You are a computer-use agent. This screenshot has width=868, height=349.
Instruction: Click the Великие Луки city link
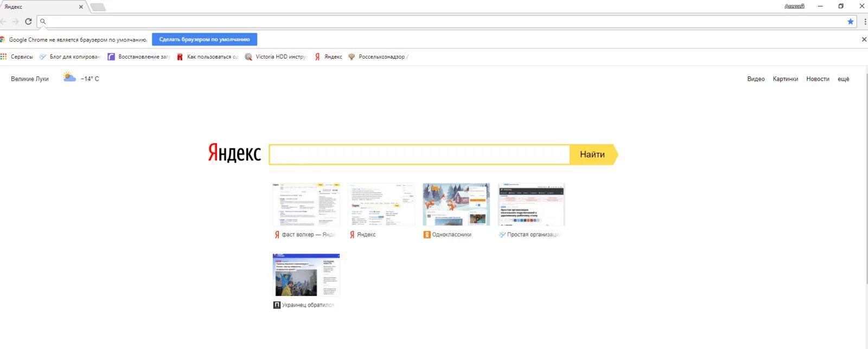click(30, 79)
